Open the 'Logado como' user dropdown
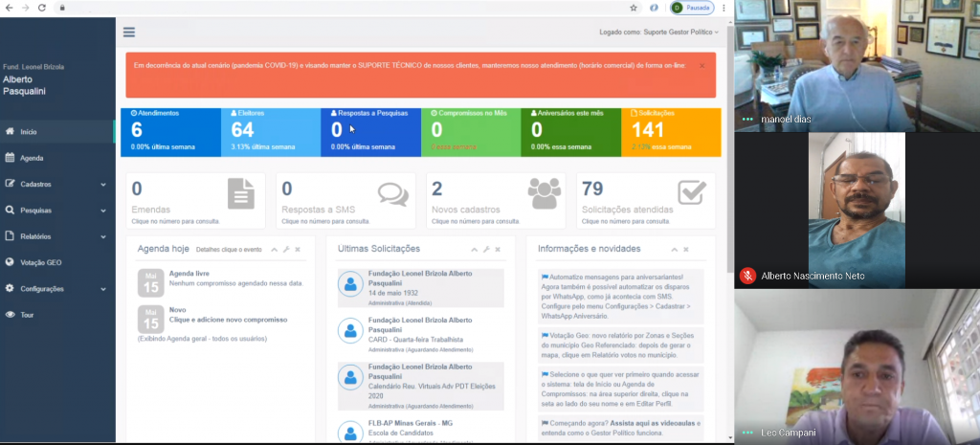980x445 pixels. 658,32
